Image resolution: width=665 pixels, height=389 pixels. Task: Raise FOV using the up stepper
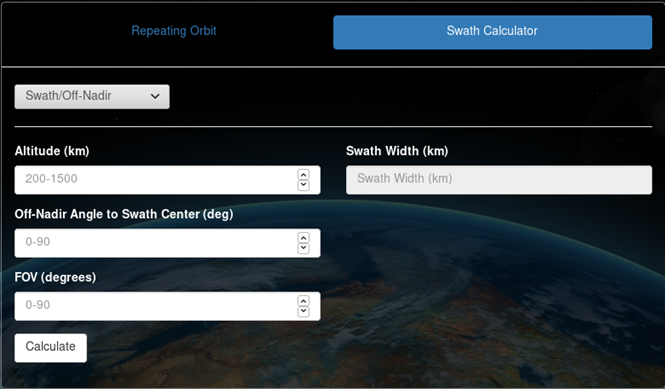[303, 301]
